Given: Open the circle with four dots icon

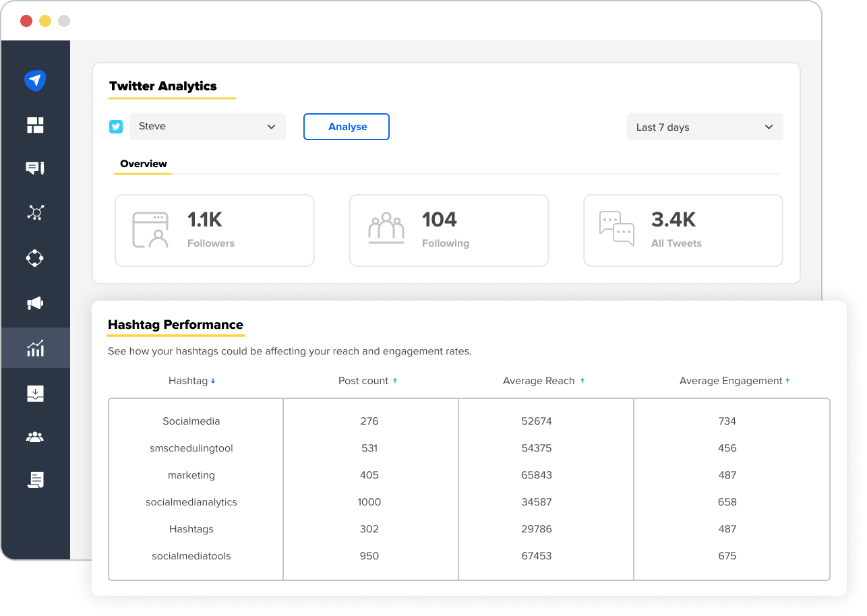Looking at the screenshot, I should [x=35, y=258].
